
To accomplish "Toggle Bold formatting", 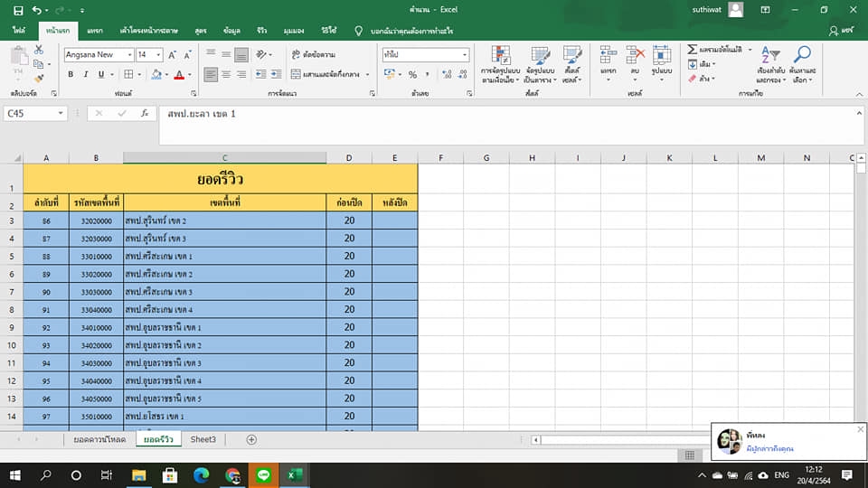I will tap(71, 75).
